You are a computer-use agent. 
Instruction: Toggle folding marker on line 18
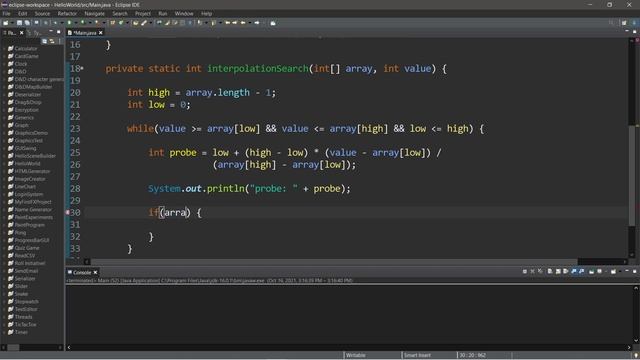coord(82,68)
